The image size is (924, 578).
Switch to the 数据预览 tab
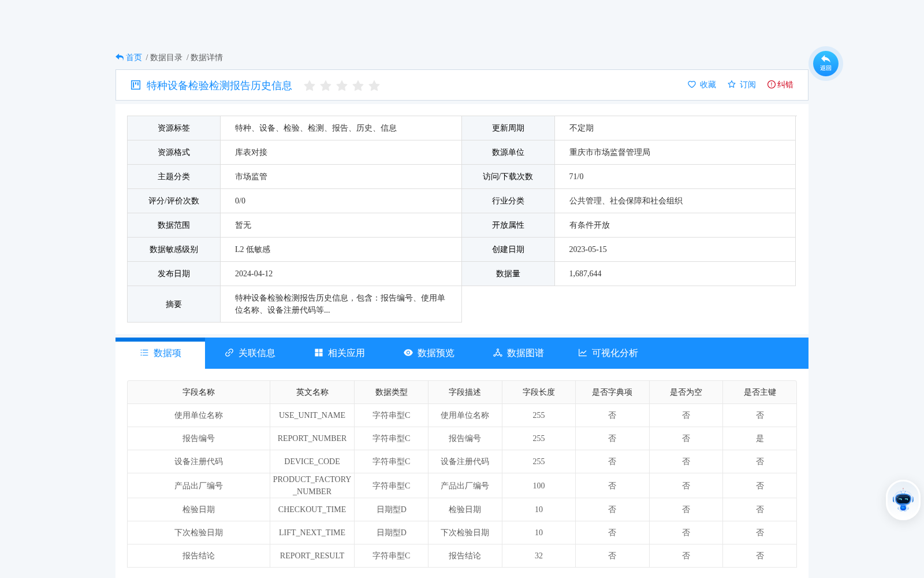429,353
